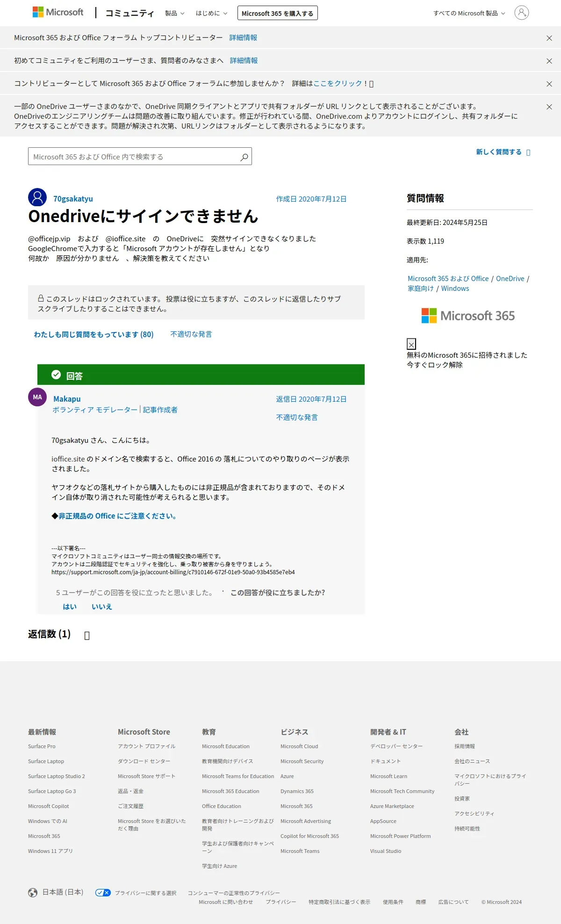
Task: Open 採用情報 footer link
Action: click(465, 746)
